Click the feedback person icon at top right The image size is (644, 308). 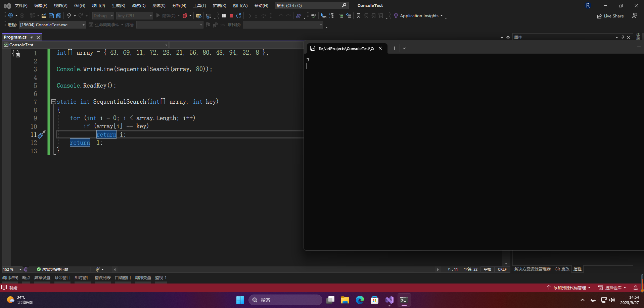pos(635,15)
